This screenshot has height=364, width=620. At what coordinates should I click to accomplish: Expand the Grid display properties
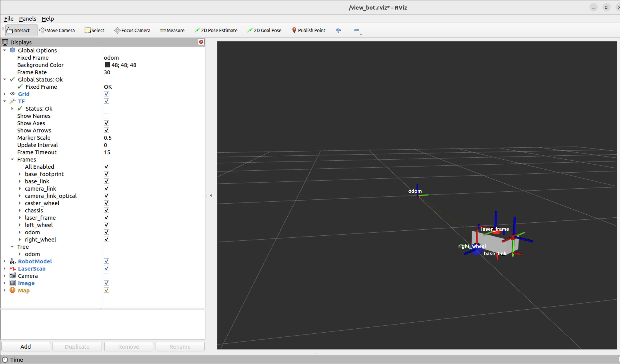[5, 94]
